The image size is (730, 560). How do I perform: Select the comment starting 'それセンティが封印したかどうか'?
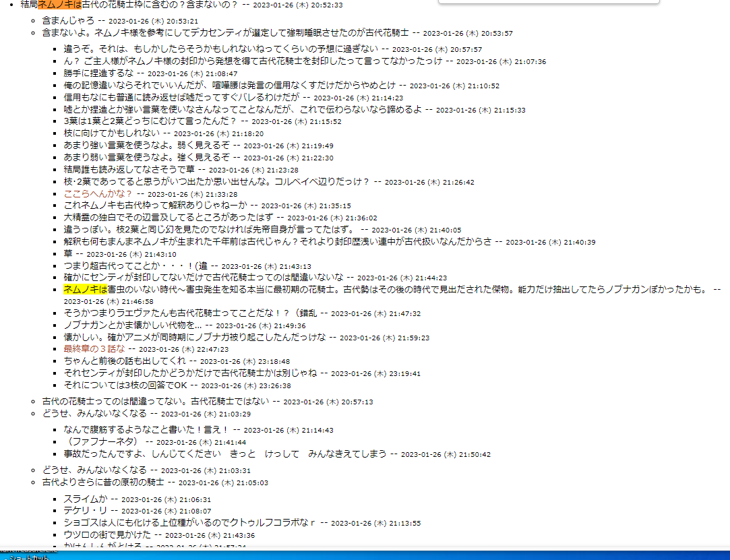pos(190,373)
